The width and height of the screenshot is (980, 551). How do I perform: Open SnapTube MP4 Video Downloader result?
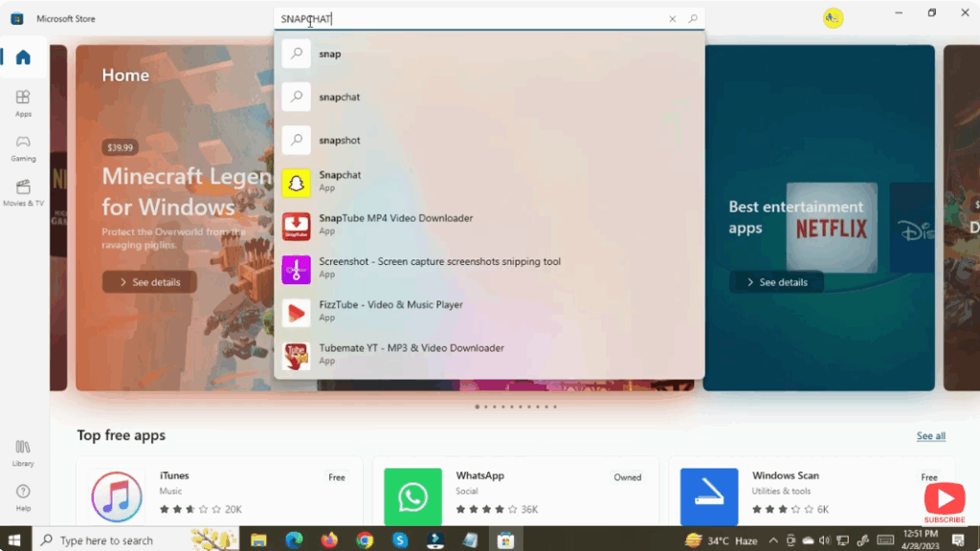(395, 225)
